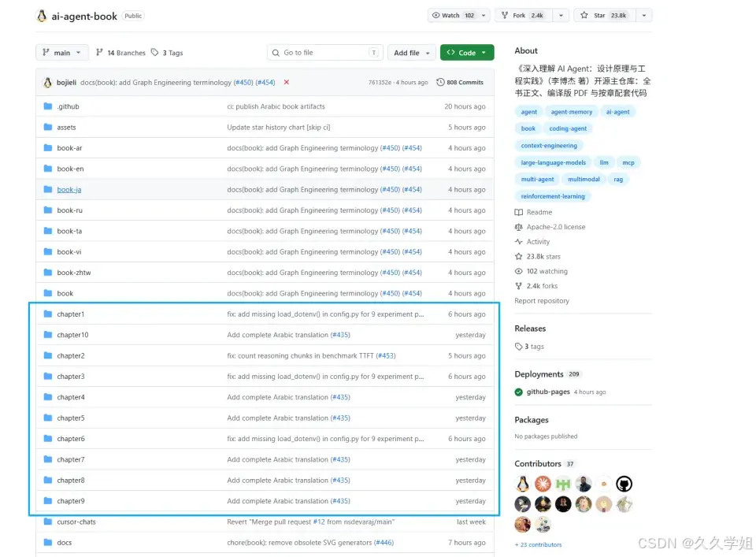Click Report repository link

coord(542,300)
